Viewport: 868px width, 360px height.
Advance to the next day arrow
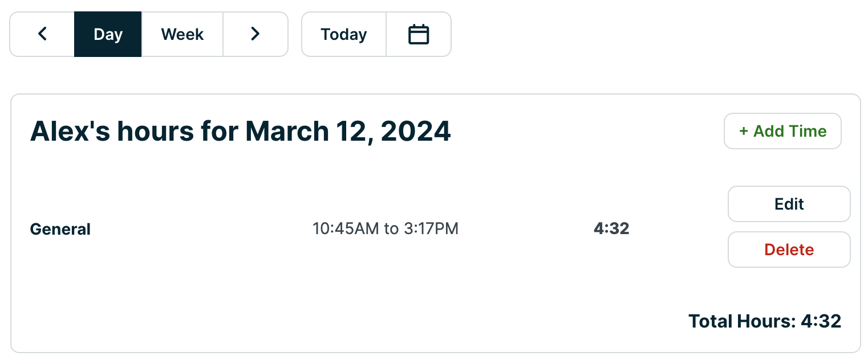[255, 34]
